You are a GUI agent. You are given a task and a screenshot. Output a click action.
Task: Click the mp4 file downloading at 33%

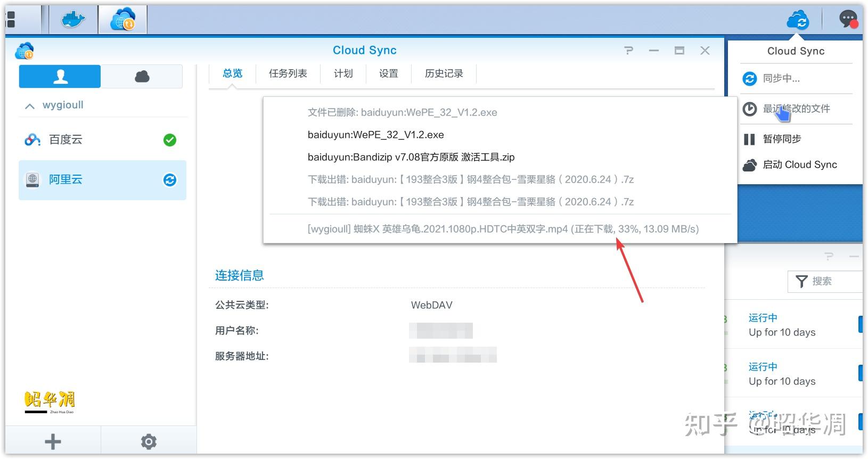point(503,229)
